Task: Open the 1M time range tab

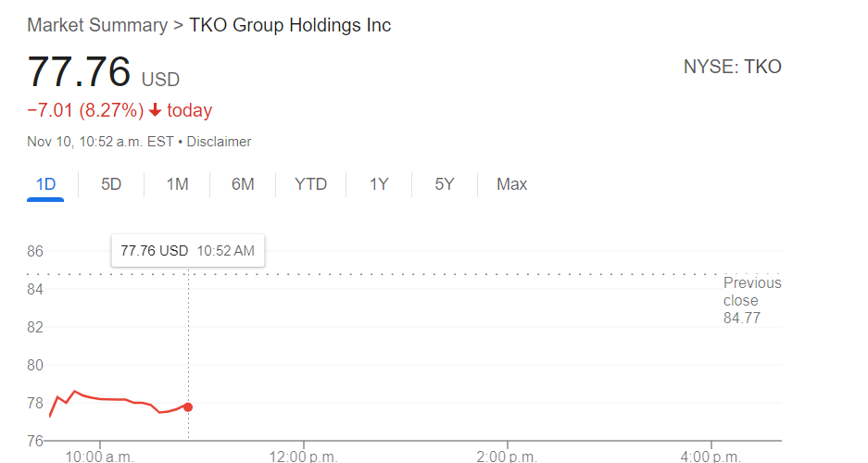Action: tap(177, 184)
